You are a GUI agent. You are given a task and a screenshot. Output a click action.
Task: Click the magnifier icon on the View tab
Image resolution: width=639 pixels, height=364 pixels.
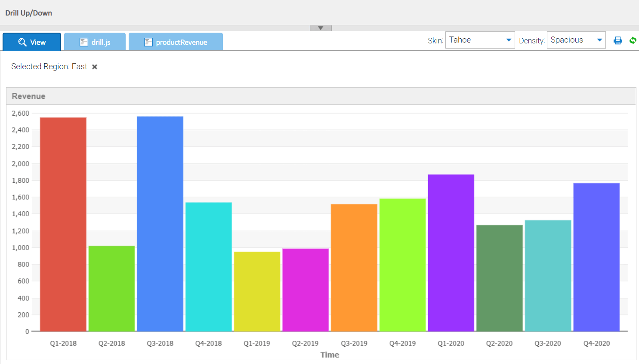(x=22, y=42)
